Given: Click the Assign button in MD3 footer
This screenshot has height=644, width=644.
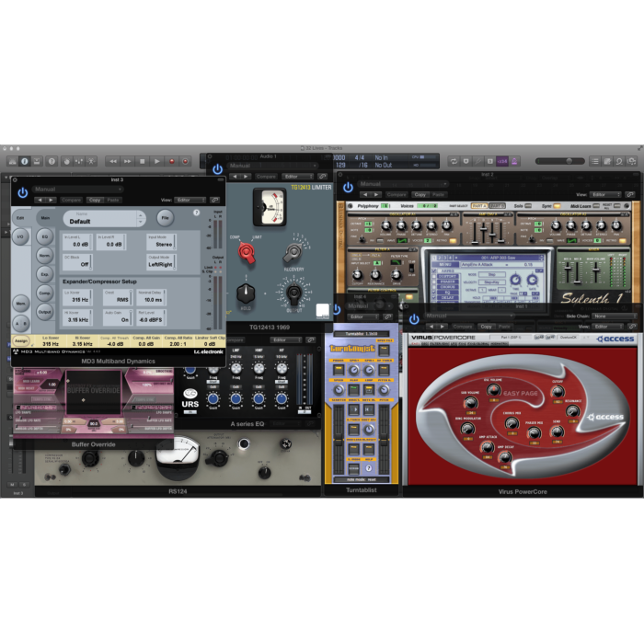Looking at the screenshot, I should coord(21,341).
